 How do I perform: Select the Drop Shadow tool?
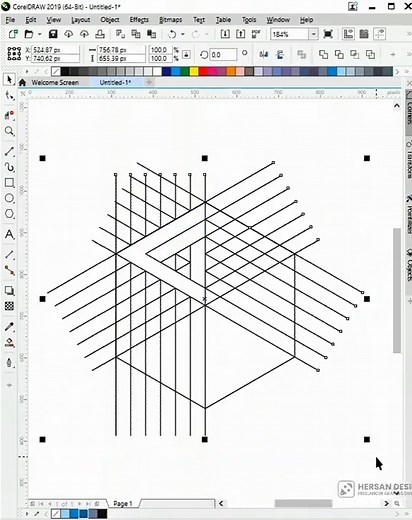(9, 290)
